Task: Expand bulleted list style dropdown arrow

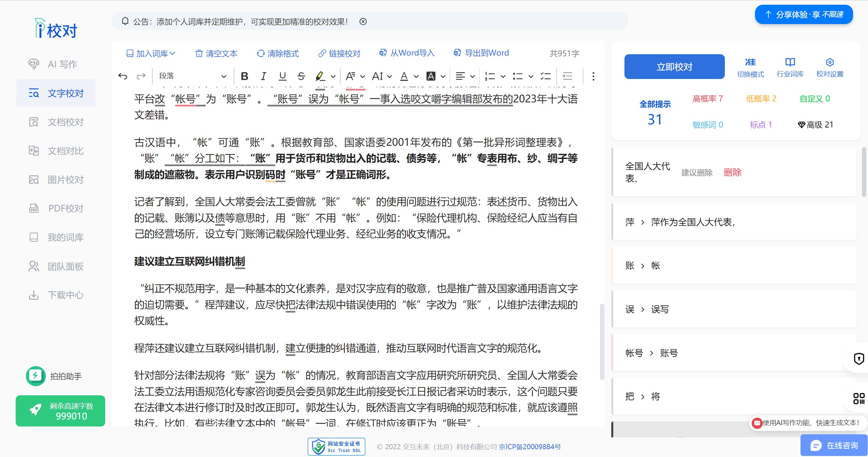Action: click(531, 77)
